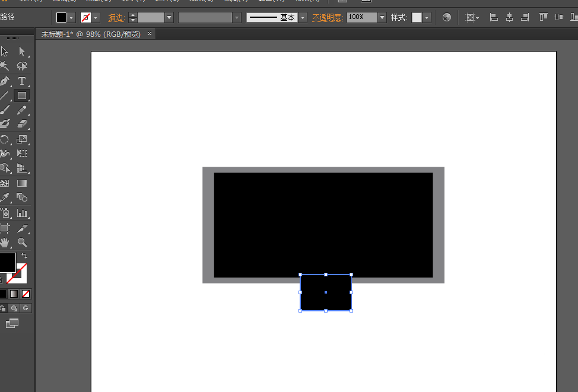Swap fill and stroke colors arrow

[x=24, y=256]
